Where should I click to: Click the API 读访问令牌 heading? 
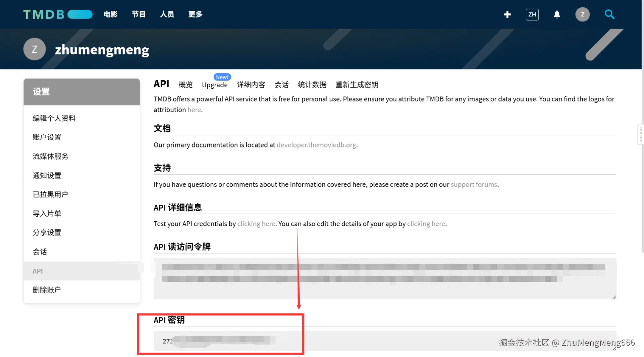[182, 247]
